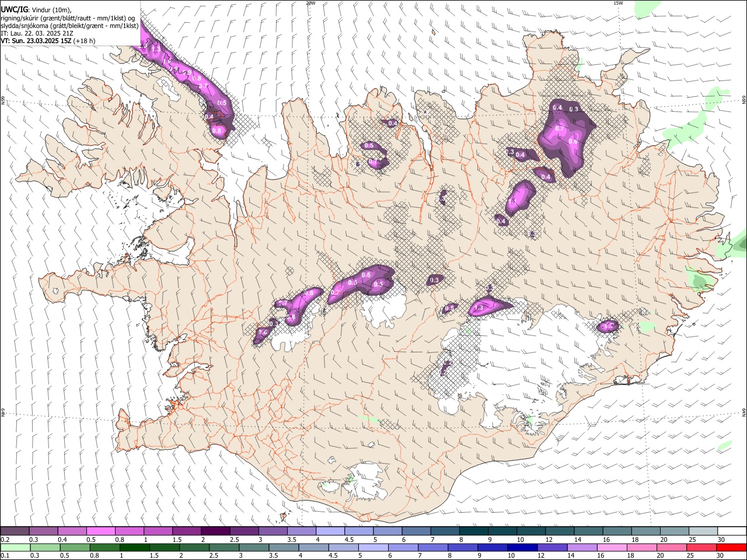Click the bold UWC/IG title text

point(14,10)
